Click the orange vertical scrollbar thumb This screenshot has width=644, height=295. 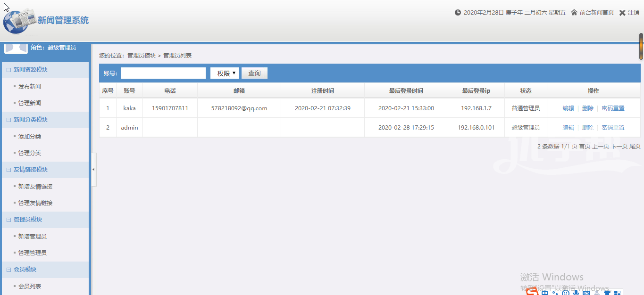click(x=641, y=46)
